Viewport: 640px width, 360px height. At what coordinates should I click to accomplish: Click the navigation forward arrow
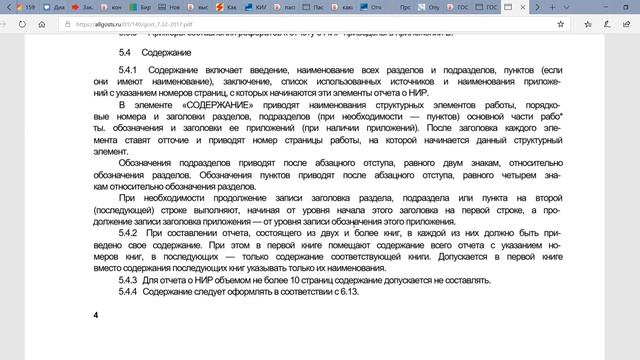click(x=3, y=24)
